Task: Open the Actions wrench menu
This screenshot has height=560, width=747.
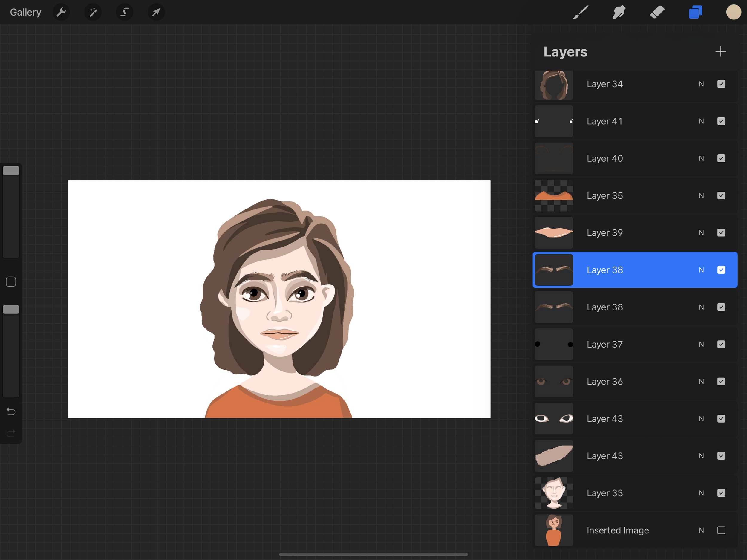Action: 61,13
